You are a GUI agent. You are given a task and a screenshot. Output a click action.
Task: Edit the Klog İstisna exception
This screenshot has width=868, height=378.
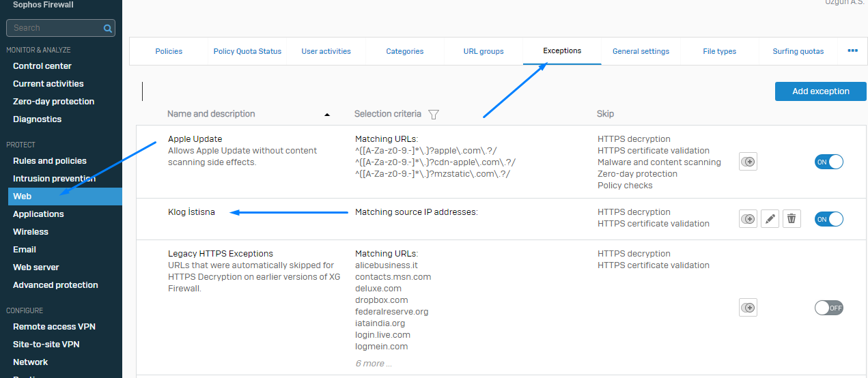[770, 219]
